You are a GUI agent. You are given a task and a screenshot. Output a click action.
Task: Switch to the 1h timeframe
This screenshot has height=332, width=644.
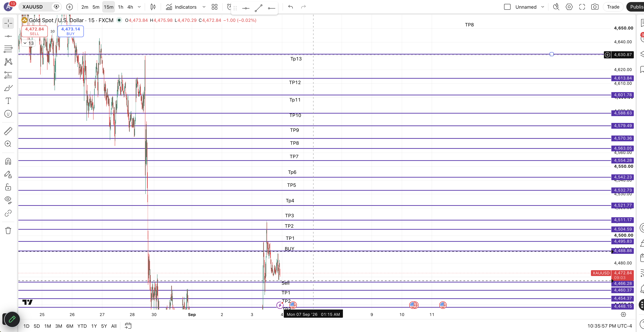click(x=121, y=7)
